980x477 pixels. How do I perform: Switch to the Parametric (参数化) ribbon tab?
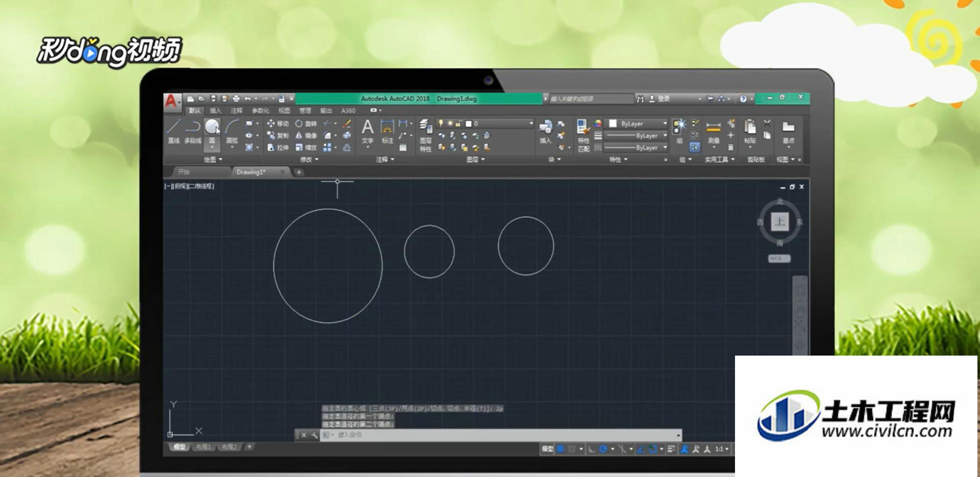click(x=260, y=111)
